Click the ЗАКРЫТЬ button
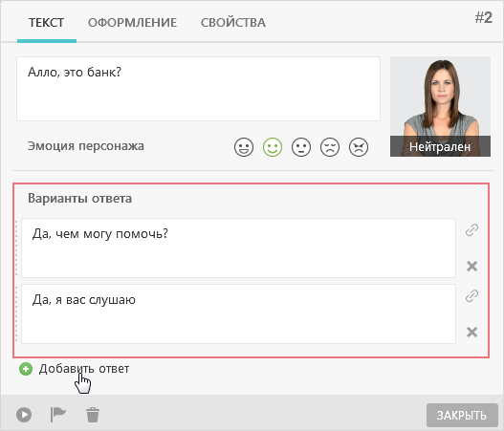 tap(462, 416)
